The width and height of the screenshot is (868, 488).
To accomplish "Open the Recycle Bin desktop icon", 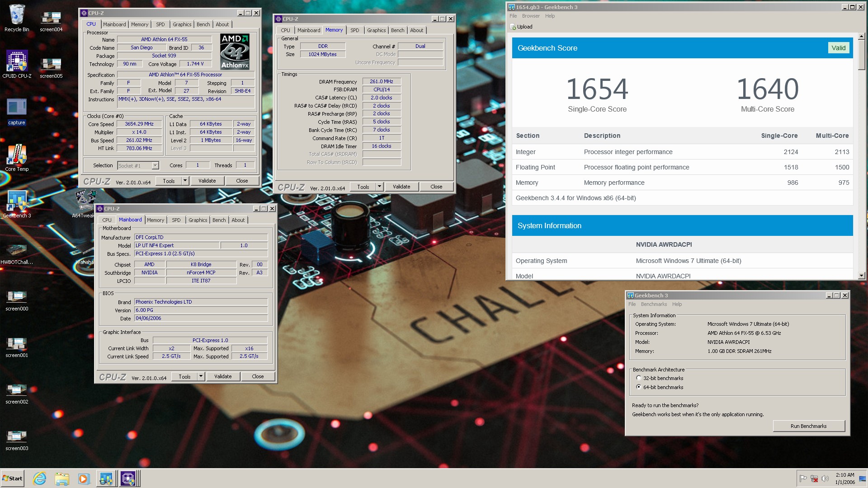I will tap(17, 19).
